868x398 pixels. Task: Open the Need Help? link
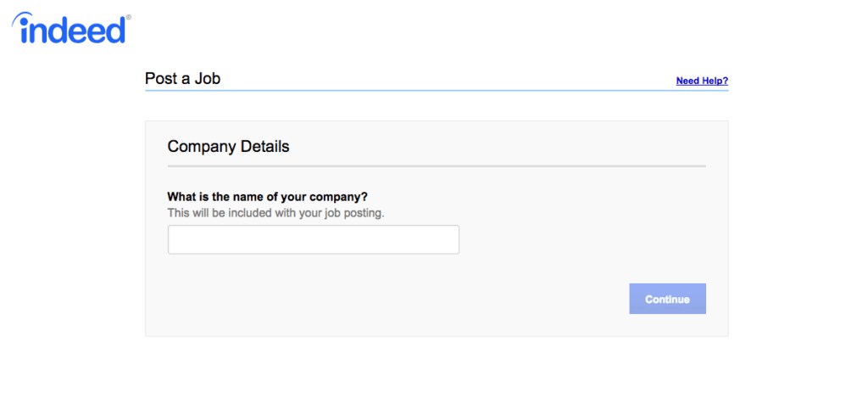point(702,81)
